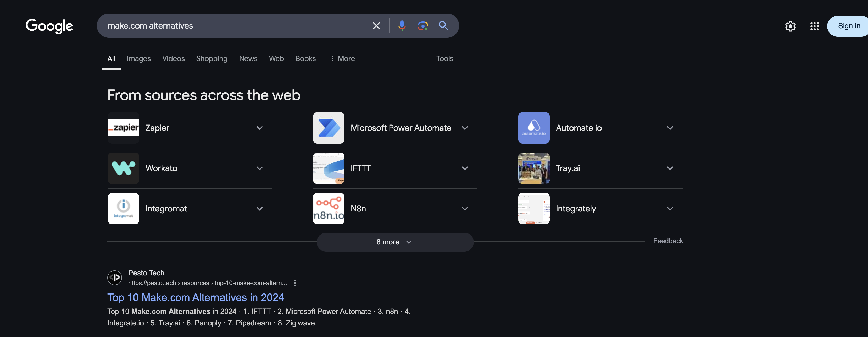This screenshot has height=337, width=868.
Task: Open the Pesto Tech result options menu
Action: point(295,283)
